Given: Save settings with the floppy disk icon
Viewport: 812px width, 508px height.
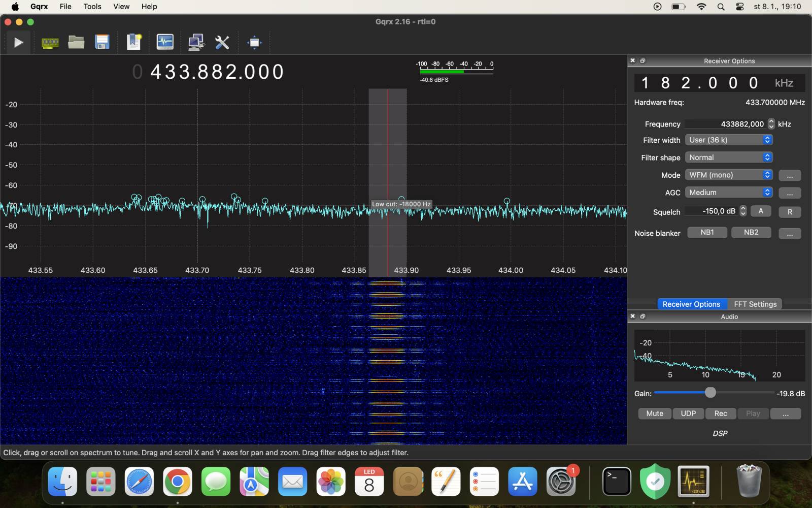Looking at the screenshot, I should (103, 42).
